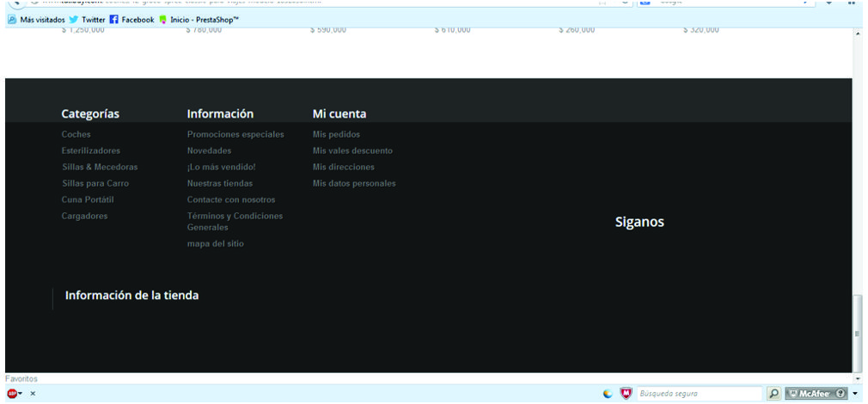
Task: Open the Novedades link
Action: [x=209, y=150]
